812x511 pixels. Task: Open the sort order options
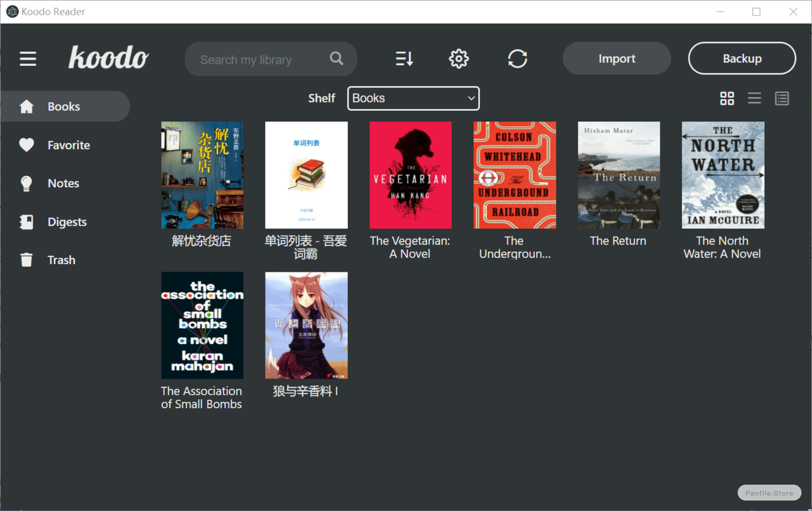[404, 59]
